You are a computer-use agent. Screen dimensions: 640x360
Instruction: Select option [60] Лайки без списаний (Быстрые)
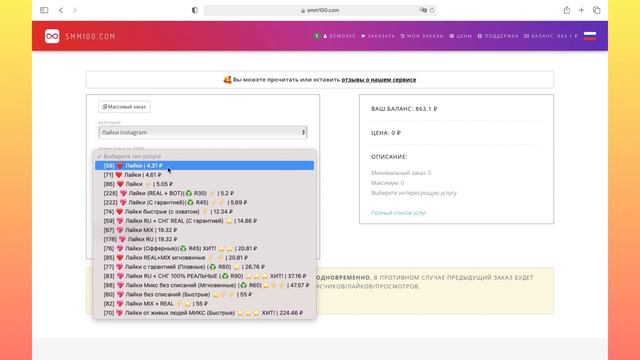204,294
